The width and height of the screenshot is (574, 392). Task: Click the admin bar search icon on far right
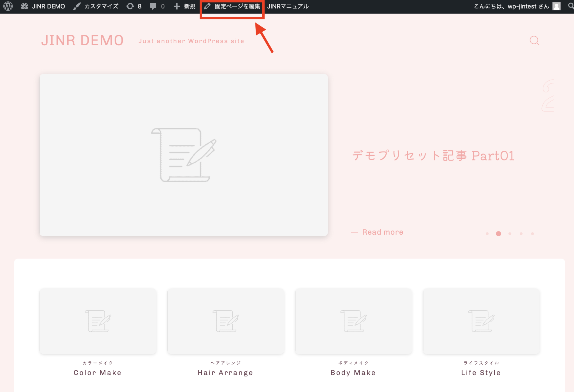click(x=571, y=6)
